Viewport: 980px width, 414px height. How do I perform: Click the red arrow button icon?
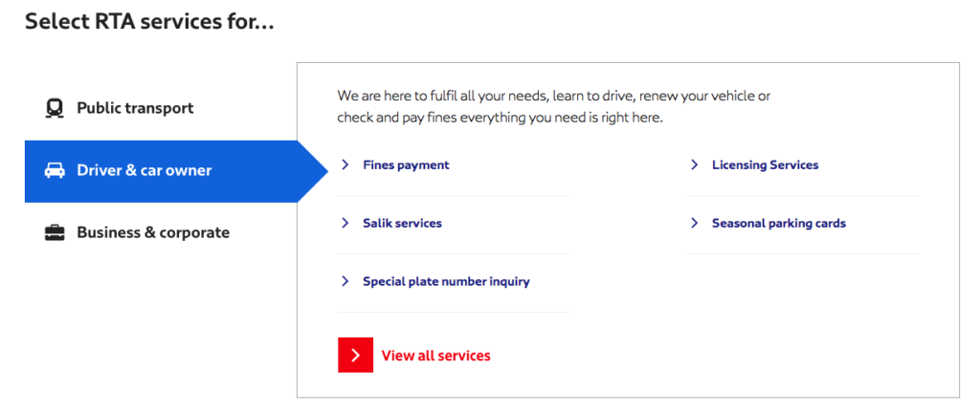click(x=355, y=356)
